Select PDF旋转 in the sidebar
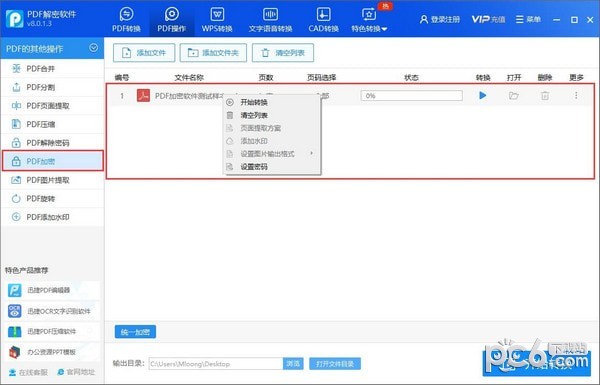This screenshot has height=385, width=600. pyautogui.click(x=52, y=199)
